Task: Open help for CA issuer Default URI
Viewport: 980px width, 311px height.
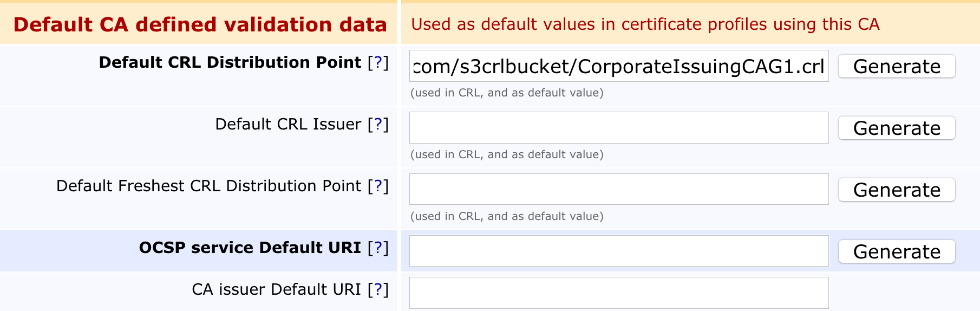Action: [378, 290]
